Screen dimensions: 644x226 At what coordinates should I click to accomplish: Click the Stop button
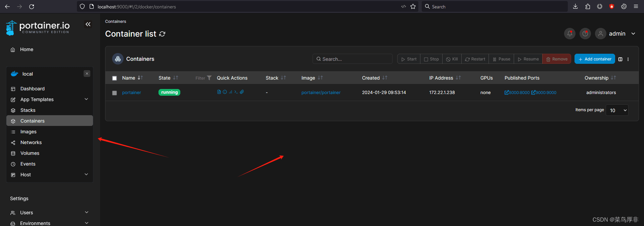431,59
